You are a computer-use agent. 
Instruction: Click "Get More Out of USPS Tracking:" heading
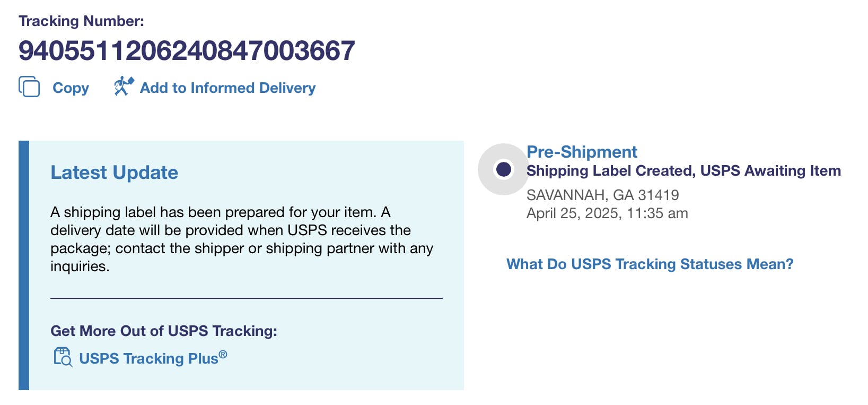[163, 331]
